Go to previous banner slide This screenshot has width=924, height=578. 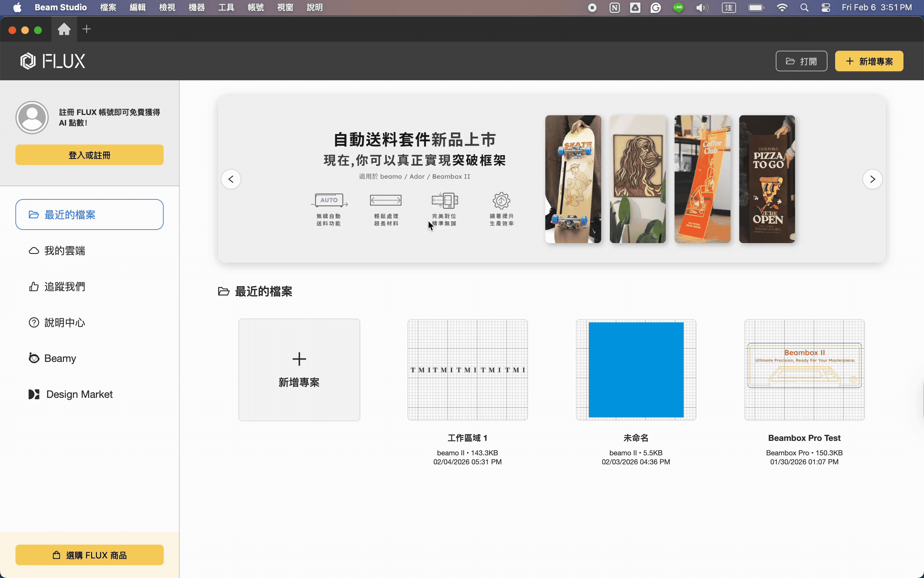(231, 179)
